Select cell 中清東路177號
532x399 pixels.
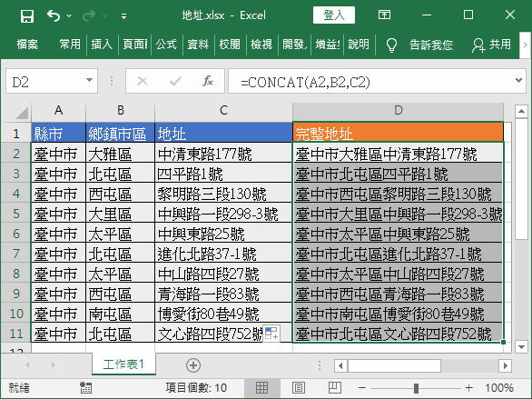click(x=223, y=154)
